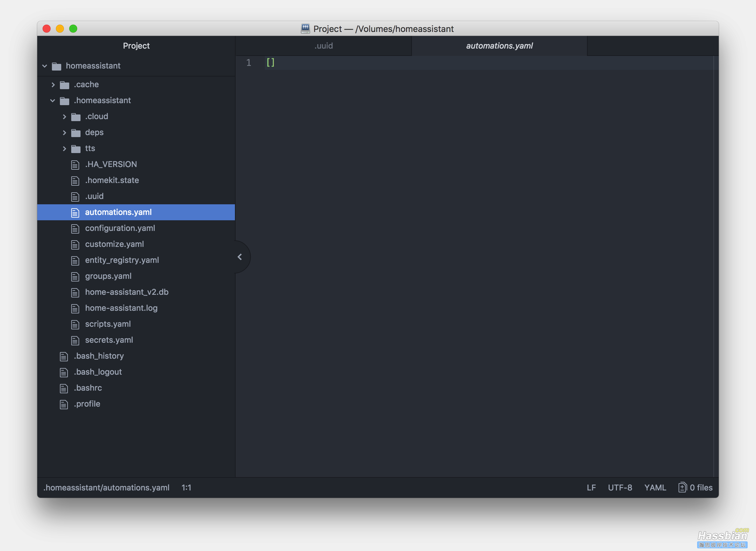Select home-assistant_v2.db file
This screenshot has height=551, width=756.
(127, 292)
